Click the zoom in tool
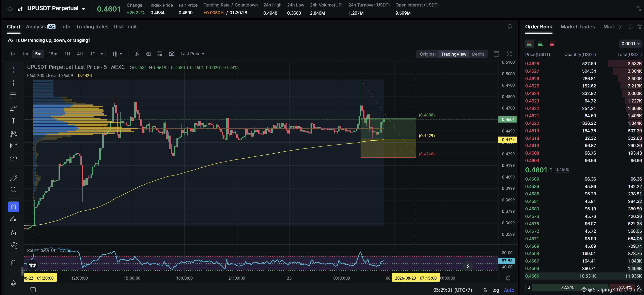Image resolution: width=644 pixels, height=295 pixels. [x=14, y=189]
